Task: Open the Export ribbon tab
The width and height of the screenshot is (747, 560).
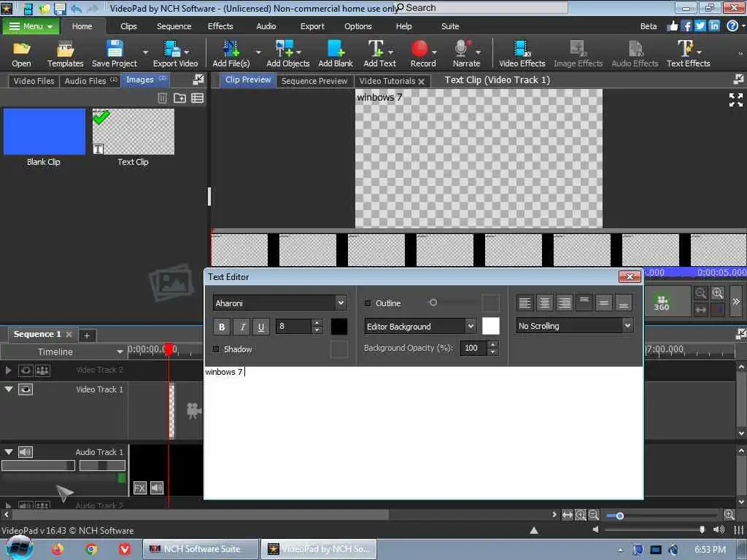Action: click(312, 26)
